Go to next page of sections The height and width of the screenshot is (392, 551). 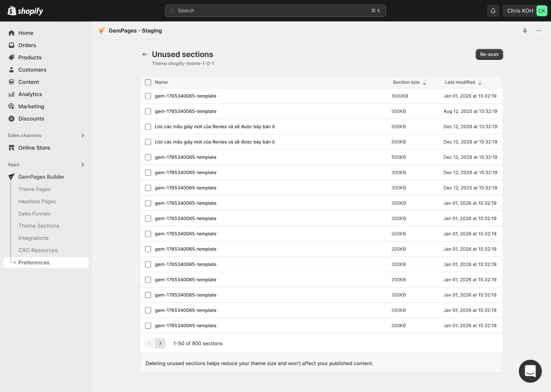tap(160, 343)
